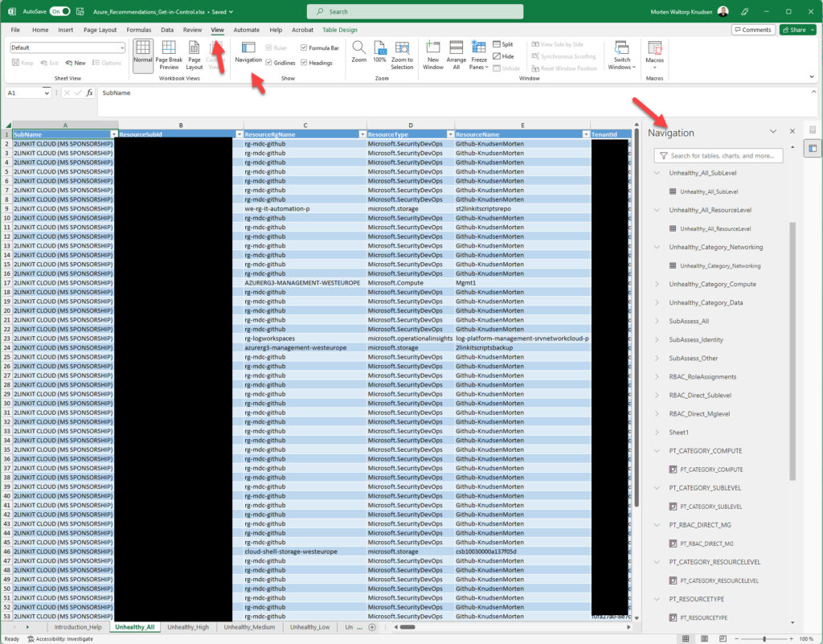Uncheck the Formula Bar option
This screenshot has height=644, width=823.
[x=302, y=49]
